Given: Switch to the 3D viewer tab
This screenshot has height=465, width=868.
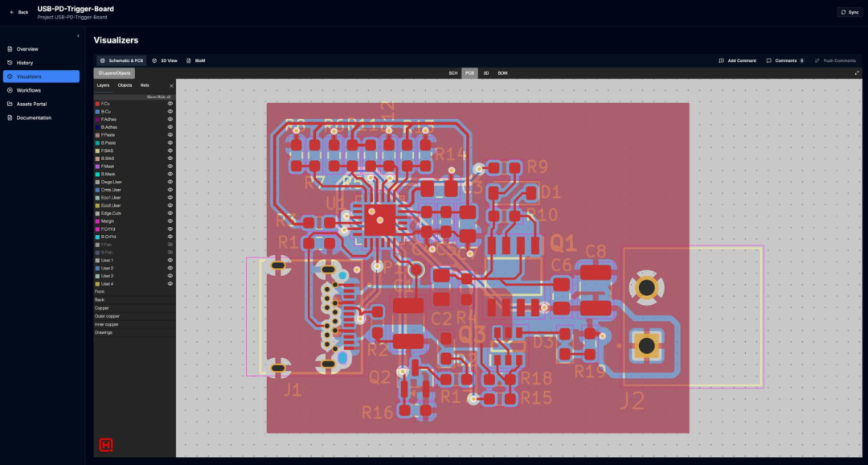Looking at the screenshot, I should [486, 73].
